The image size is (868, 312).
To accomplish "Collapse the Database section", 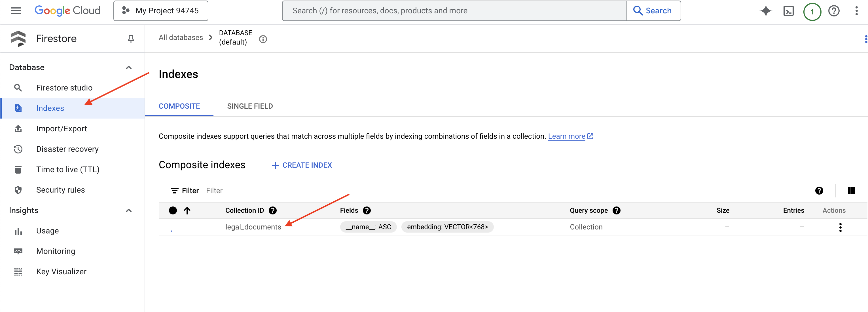I will (x=128, y=68).
